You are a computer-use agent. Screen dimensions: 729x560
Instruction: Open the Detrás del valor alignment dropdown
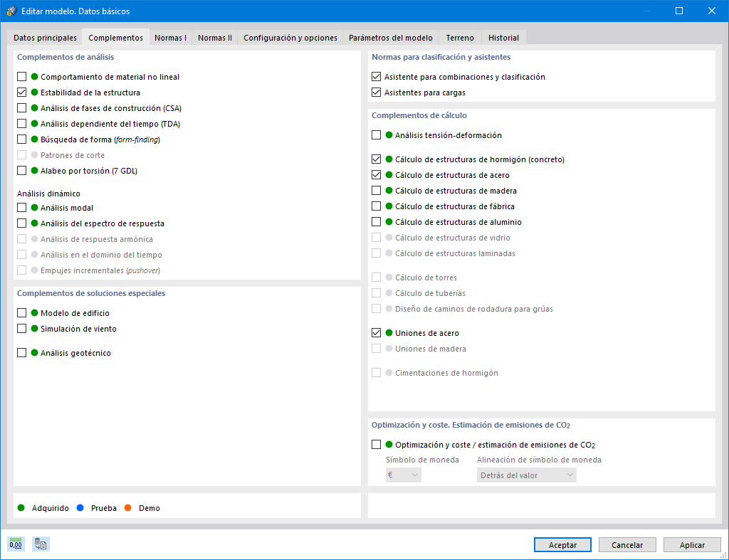526,474
